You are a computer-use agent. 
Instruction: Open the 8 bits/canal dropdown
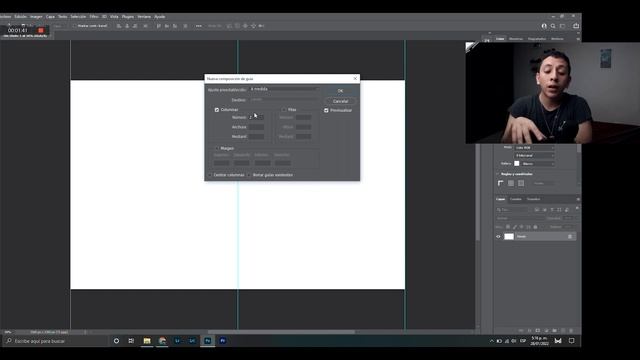click(x=534, y=156)
